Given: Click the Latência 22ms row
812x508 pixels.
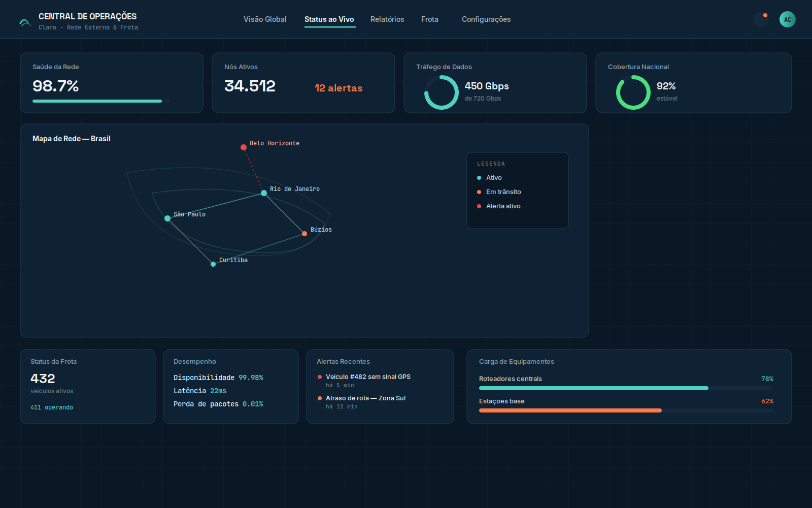Looking at the screenshot, I should tap(200, 391).
